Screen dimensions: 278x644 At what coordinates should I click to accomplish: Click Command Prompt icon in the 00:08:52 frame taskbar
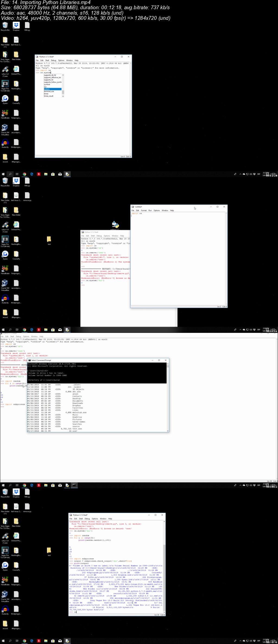click(x=74, y=485)
